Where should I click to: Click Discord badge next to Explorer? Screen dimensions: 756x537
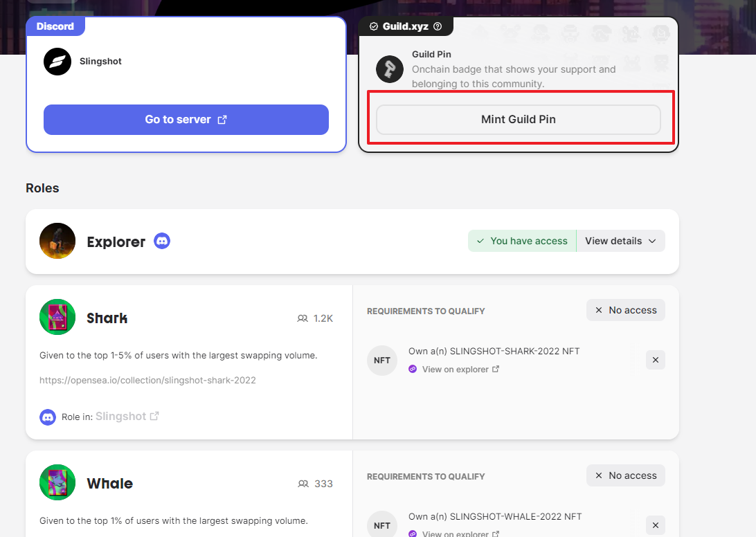coord(162,241)
